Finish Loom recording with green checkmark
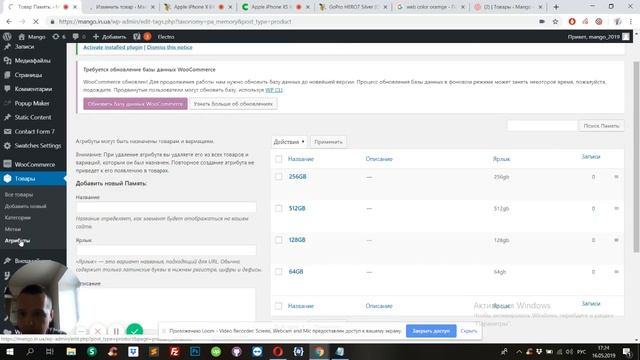The image size is (640, 360). tap(135, 331)
